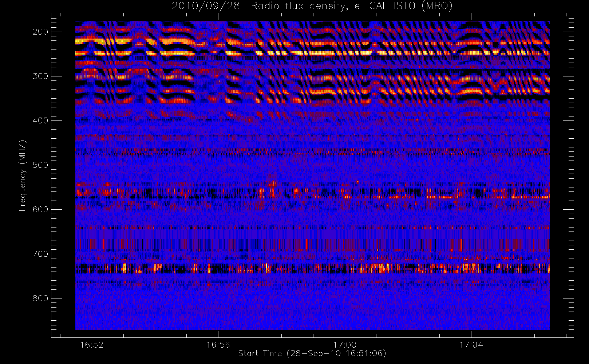Screen dimensions: 589x364
Task: Click the 17:04 time tick label
Action: [471, 345]
